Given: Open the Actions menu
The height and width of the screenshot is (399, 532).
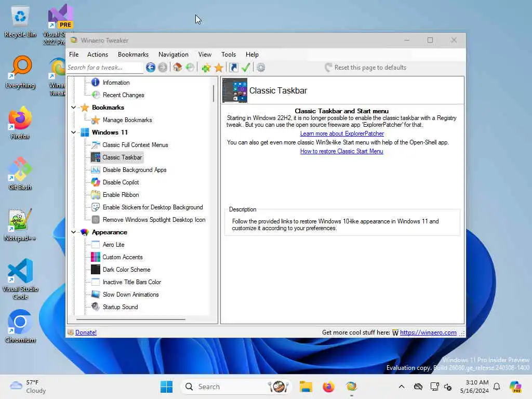Looking at the screenshot, I should coord(97,55).
